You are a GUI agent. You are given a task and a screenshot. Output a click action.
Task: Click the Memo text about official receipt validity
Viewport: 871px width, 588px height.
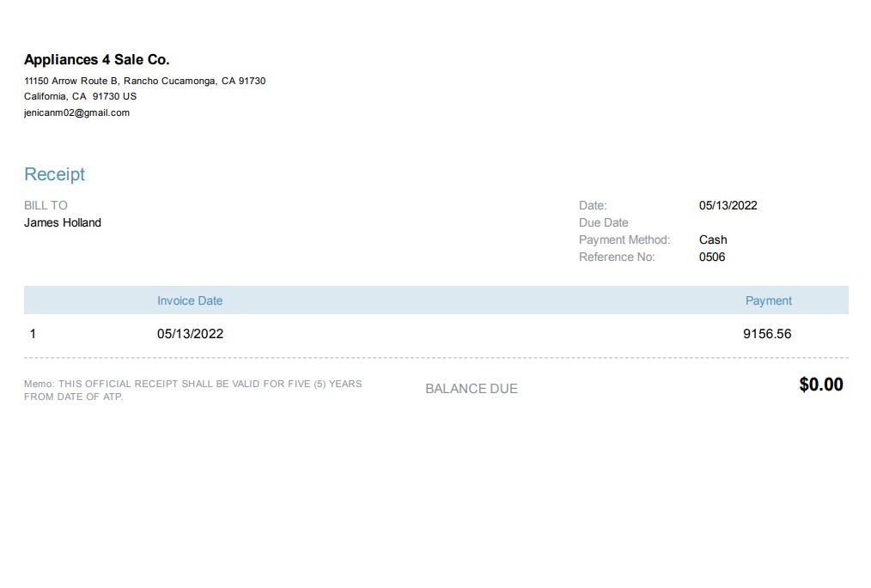(x=192, y=391)
